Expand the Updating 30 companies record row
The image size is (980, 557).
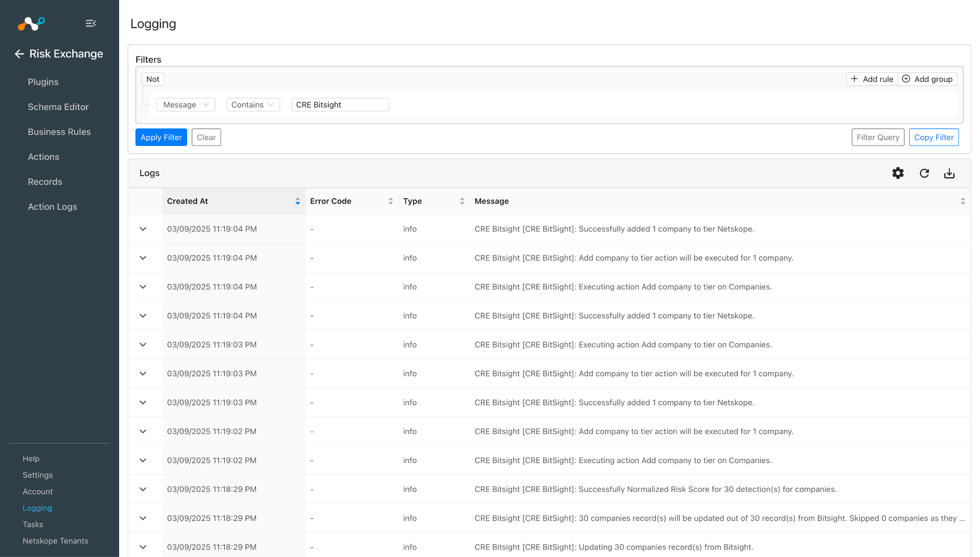(143, 547)
